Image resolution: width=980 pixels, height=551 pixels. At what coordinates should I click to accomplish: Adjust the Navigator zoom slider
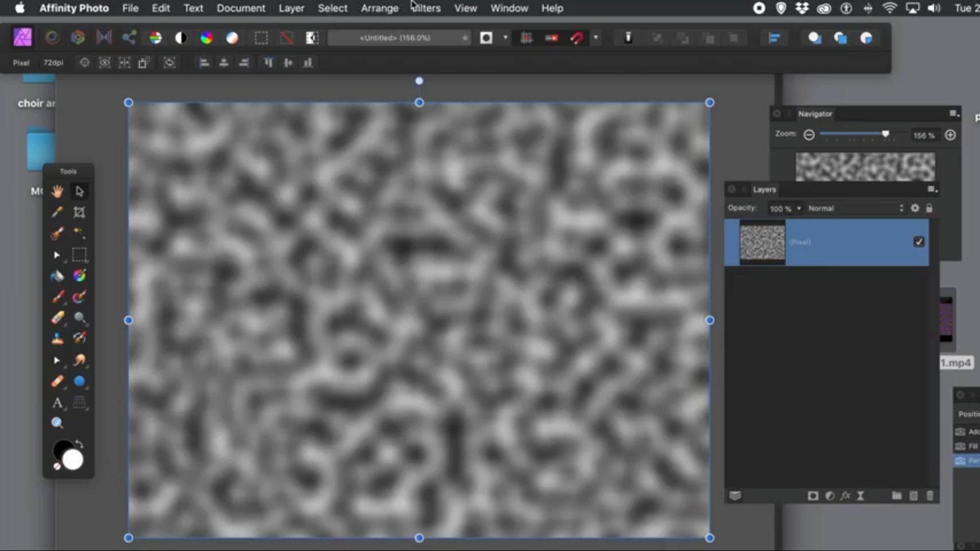pyautogui.click(x=886, y=134)
